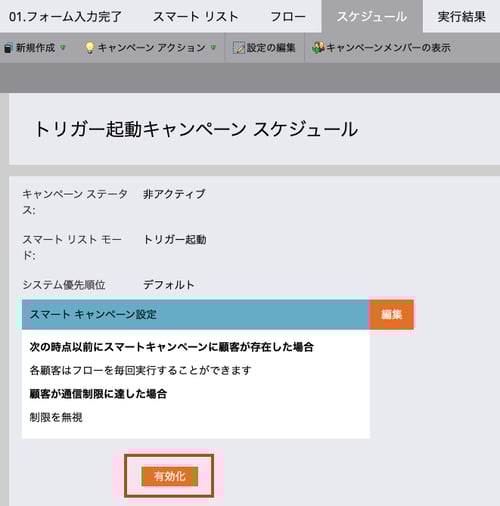Click the 制限を無視 text

pos(56,417)
